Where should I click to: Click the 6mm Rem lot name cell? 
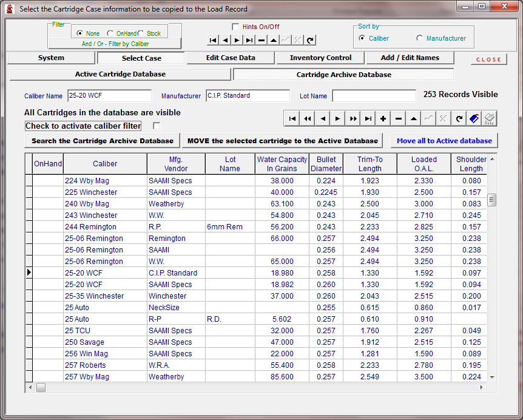coord(230,227)
